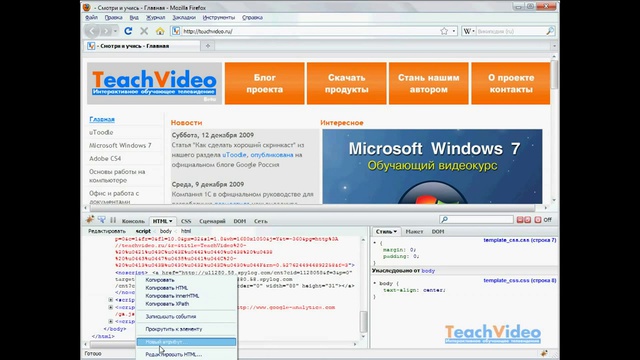The width and height of the screenshot is (640, 360).
Task: Click the browser Forward arrow button
Action: (106, 31)
